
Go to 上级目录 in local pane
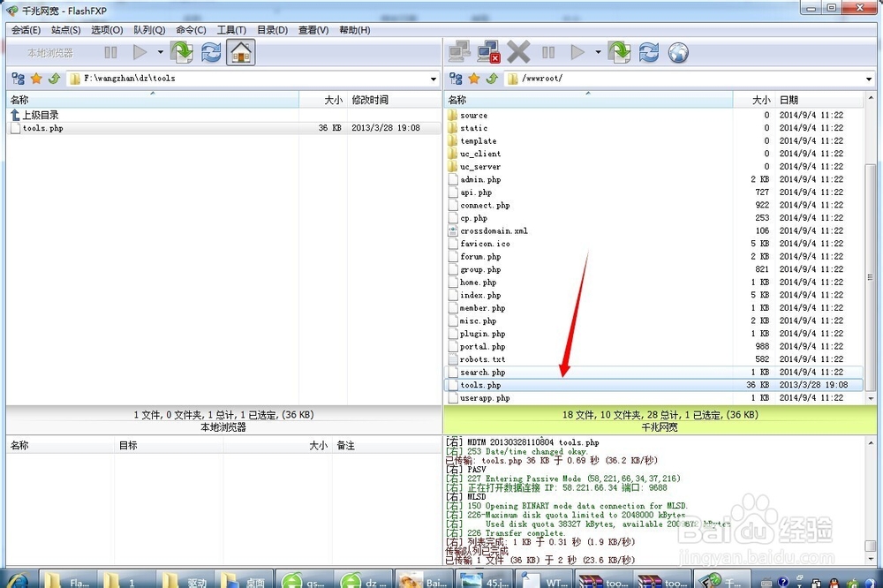click(x=35, y=115)
